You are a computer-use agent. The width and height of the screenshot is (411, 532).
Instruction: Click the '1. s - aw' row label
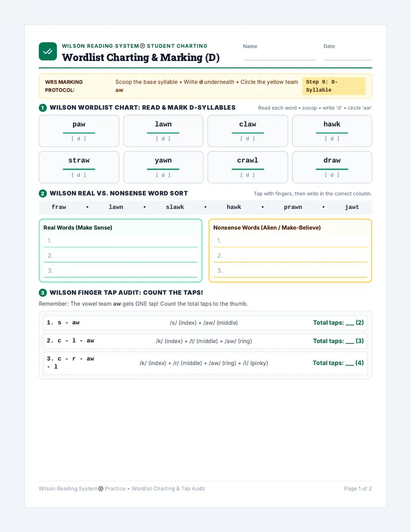click(63, 323)
